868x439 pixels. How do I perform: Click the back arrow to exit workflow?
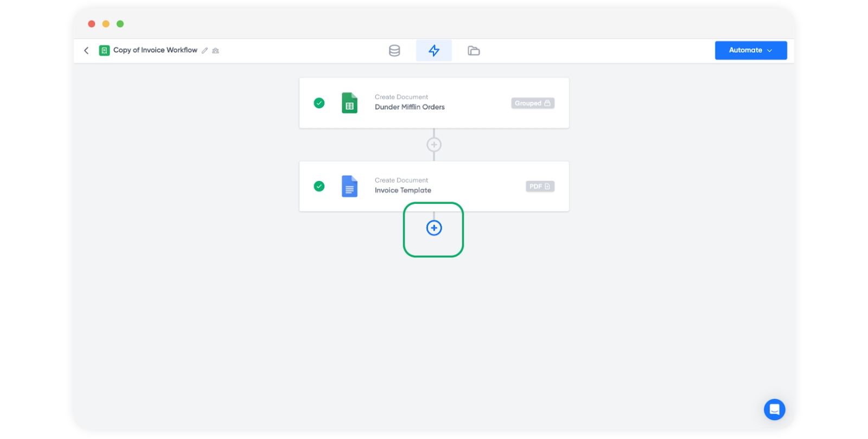[86, 50]
